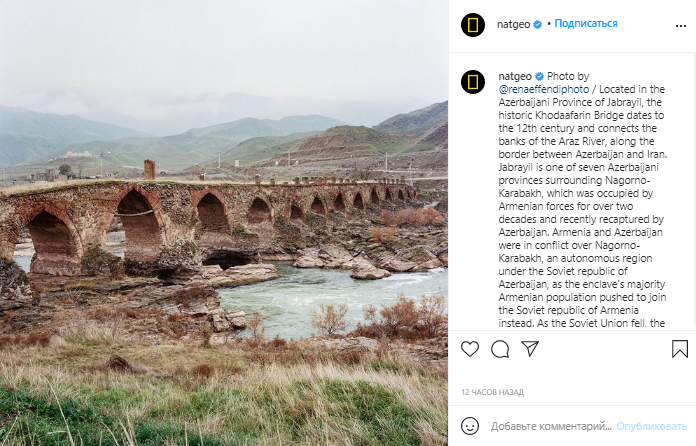Image resolution: width=696 pixels, height=446 pixels.
Task: Click verified badge in post header
Action: click(537, 24)
